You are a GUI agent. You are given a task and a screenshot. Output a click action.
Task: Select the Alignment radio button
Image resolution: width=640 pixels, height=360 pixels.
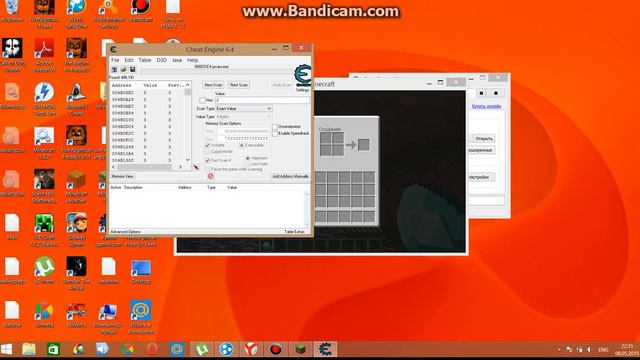tap(248, 158)
